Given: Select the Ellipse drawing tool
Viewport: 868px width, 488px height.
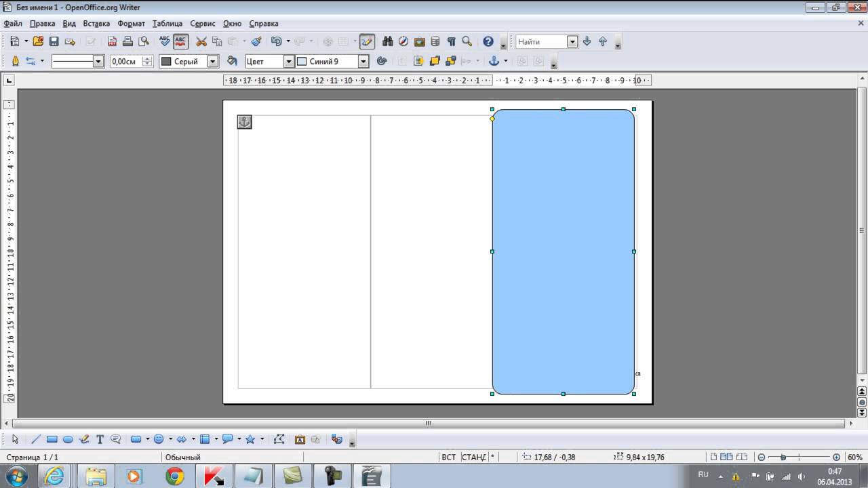Looking at the screenshot, I should (x=68, y=439).
